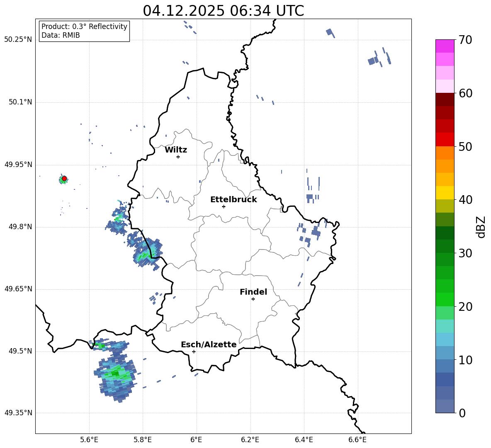Click the 49.65°N latitude label
Screen dimensions: 491x448
[18, 289]
